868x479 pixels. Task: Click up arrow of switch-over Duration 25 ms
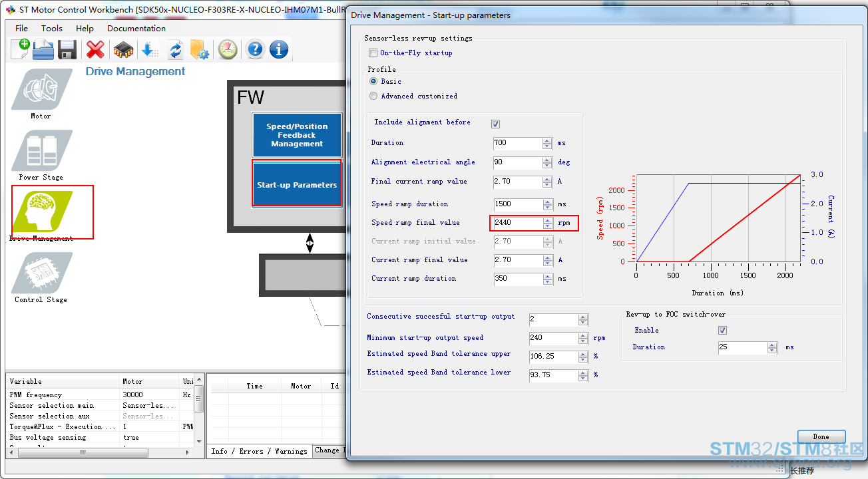pos(772,345)
